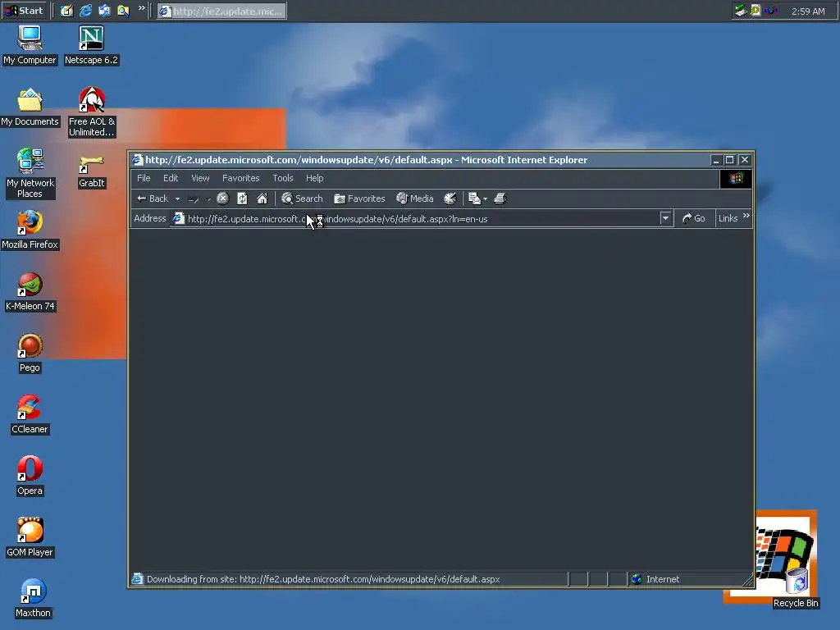The width and height of the screenshot is (840, 630).
Task: Expand the Mail button dropdown arrow
Action: point(486,199)
